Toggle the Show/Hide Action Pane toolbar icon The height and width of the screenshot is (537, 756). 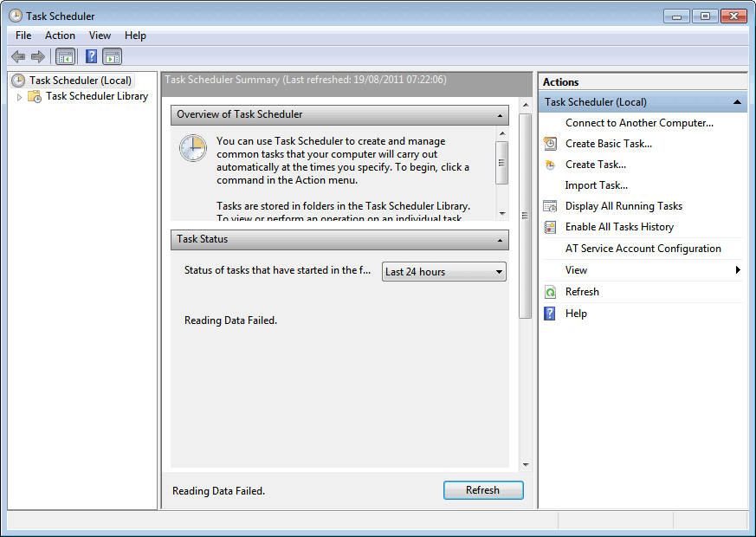(x=113, y=57)
